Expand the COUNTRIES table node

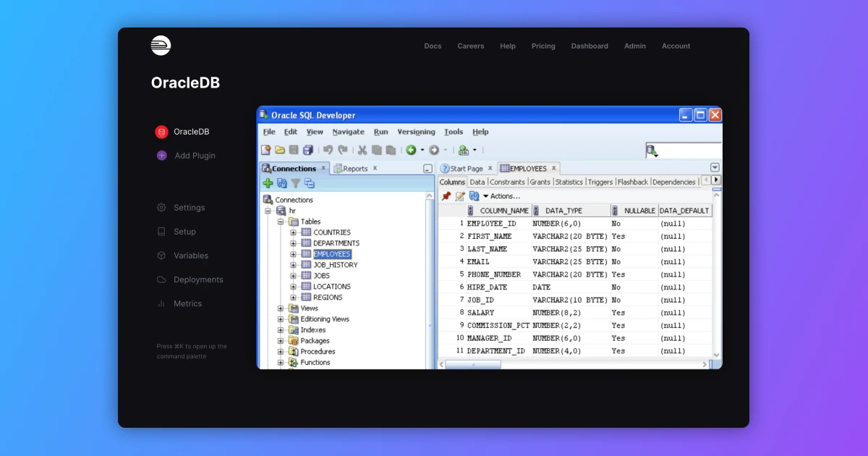coord(293,232)
